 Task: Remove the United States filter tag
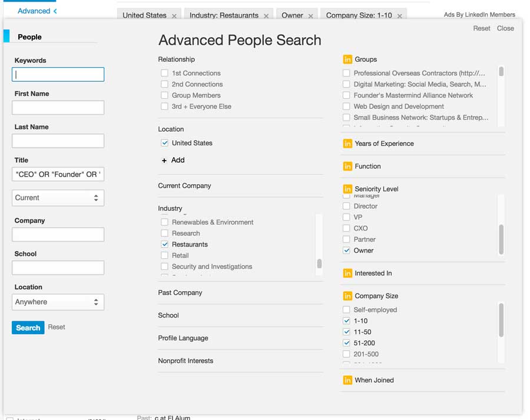pos(174,16)
